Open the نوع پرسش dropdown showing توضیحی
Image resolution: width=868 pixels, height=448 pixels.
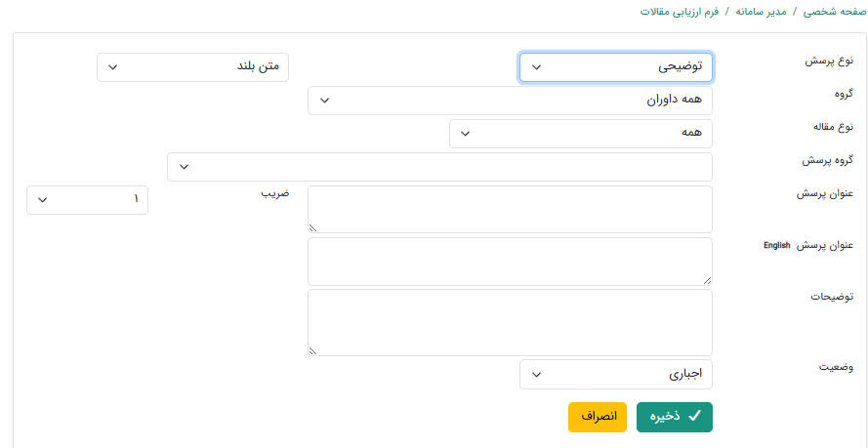(x=615, y=67)
